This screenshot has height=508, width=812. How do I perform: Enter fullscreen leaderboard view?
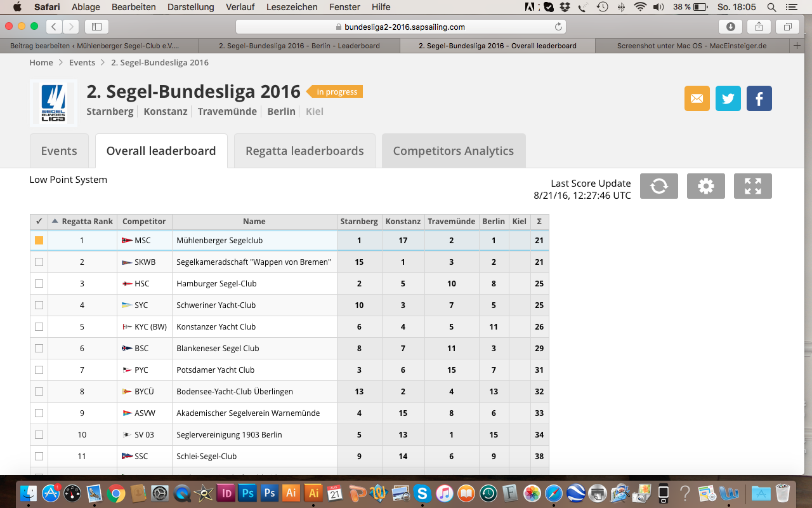click(752, 186)
